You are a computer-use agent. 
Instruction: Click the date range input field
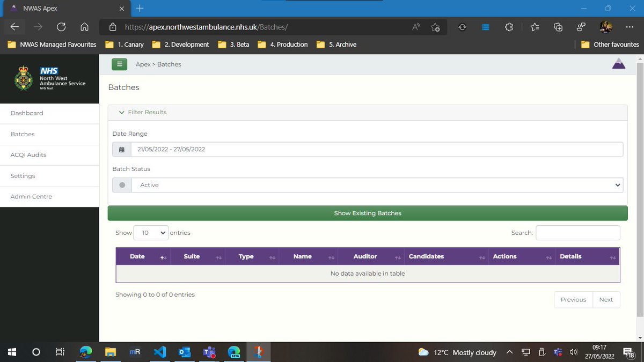[x=377, y=149]
